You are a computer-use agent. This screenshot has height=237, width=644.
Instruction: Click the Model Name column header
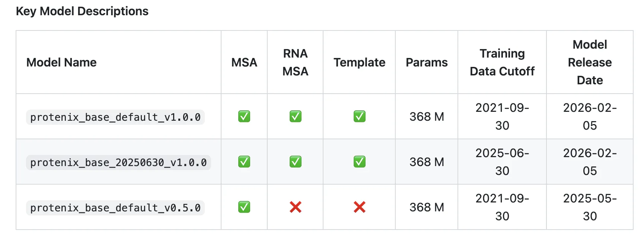point(61,62)
